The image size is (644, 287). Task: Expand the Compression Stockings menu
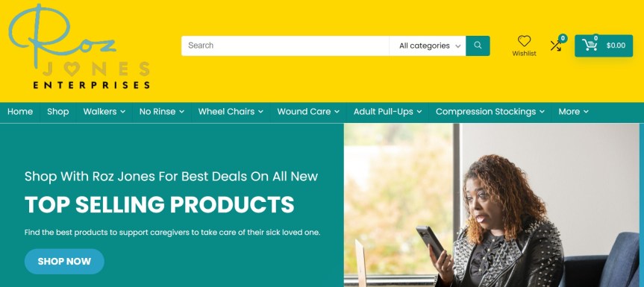pyautogui.click(x=490, y=112)
